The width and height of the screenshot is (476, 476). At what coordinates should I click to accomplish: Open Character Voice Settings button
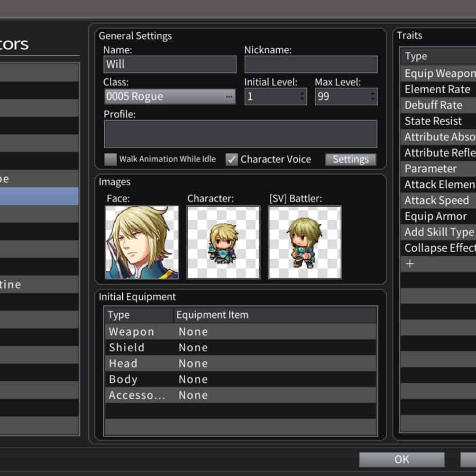351,159
